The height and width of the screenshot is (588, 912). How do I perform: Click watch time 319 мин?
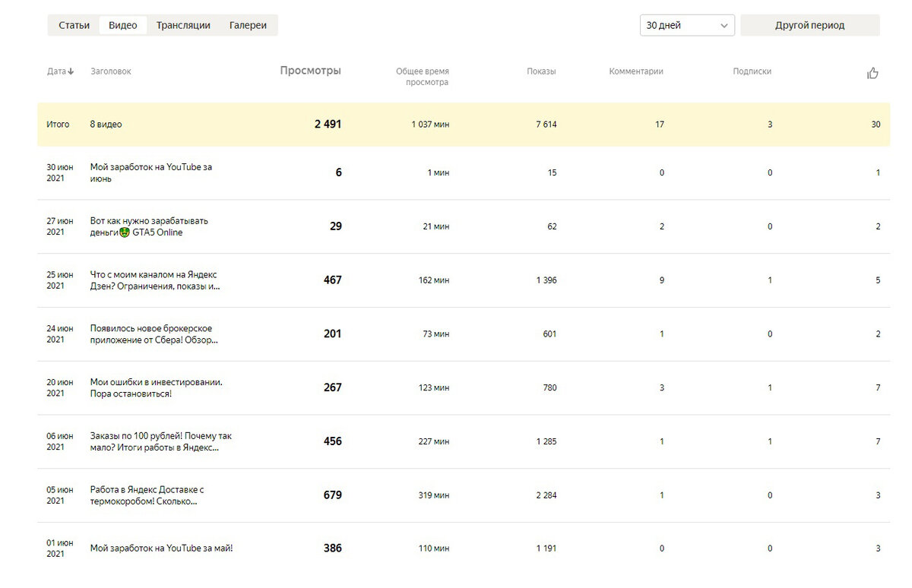click(x=433, y=495)
